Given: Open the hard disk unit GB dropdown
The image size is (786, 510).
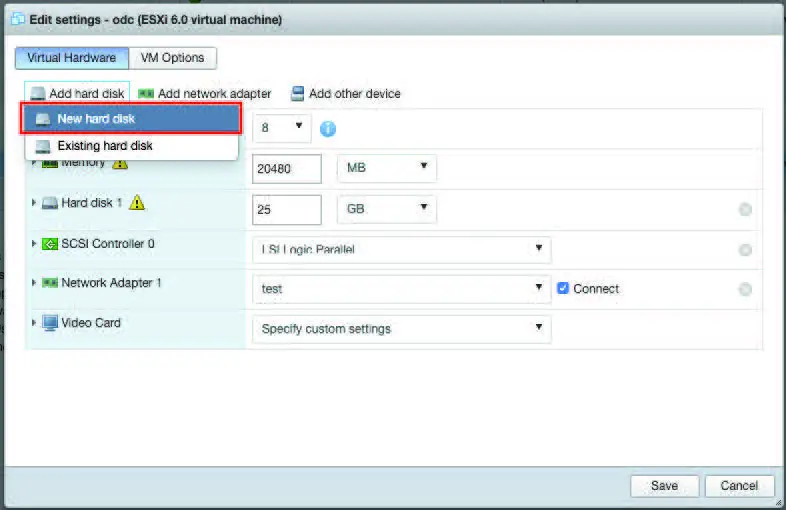Looking at the screenshot, I should tap(386, 209).
